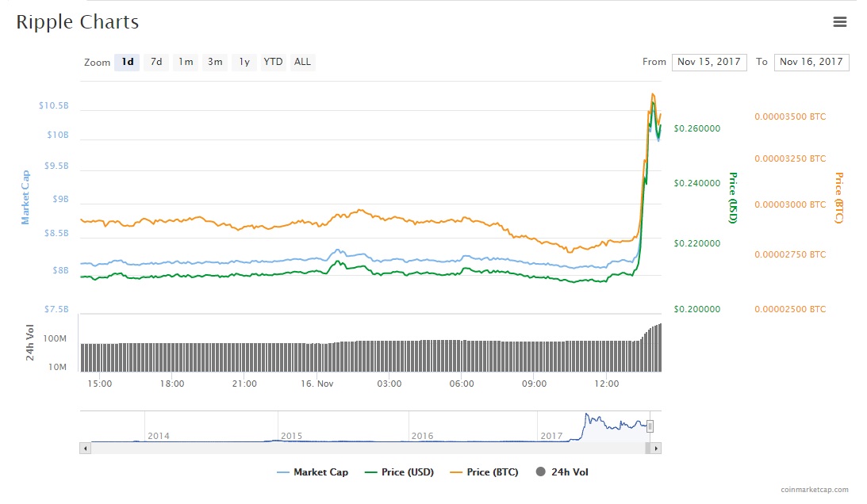The width and height of the screenshot is (867, 504).
Task: Click the 0.00003000 BTC axis label
Action: tap(790, 204)
